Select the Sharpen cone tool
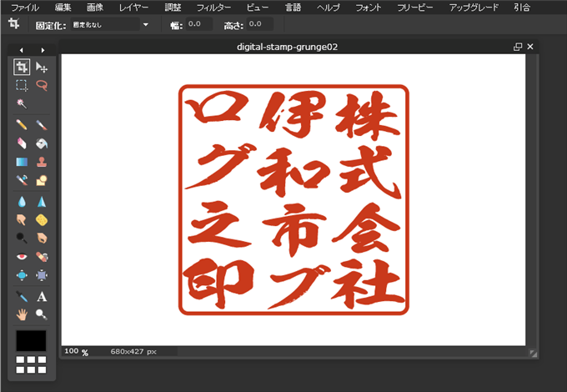This screenshot has height=392, width=567. click(42, 202)
